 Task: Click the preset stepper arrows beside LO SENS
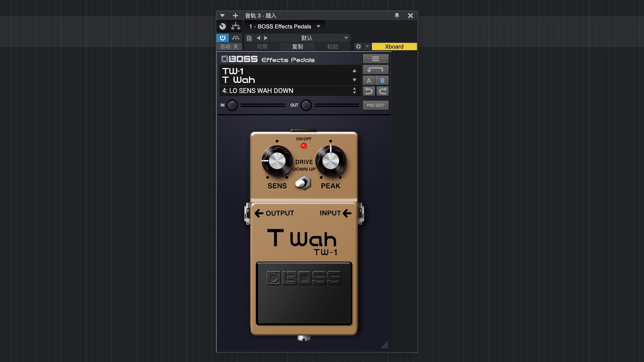point(354,91)
